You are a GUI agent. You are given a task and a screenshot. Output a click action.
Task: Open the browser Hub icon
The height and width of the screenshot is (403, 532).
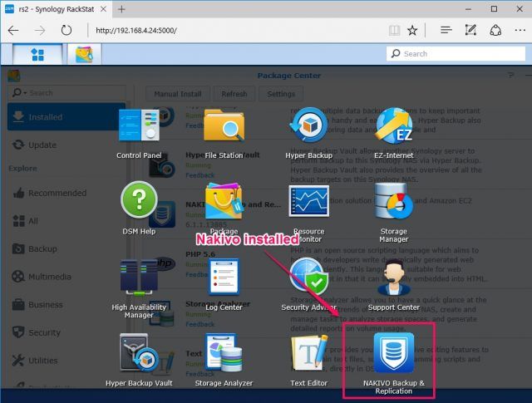tap(446, 31)
